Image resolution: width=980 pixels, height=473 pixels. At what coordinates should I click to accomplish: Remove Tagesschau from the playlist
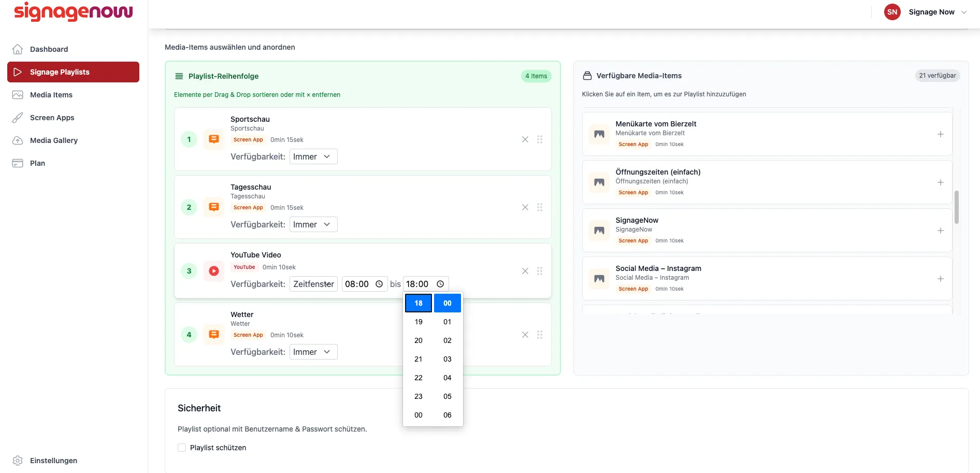point(525,207)
